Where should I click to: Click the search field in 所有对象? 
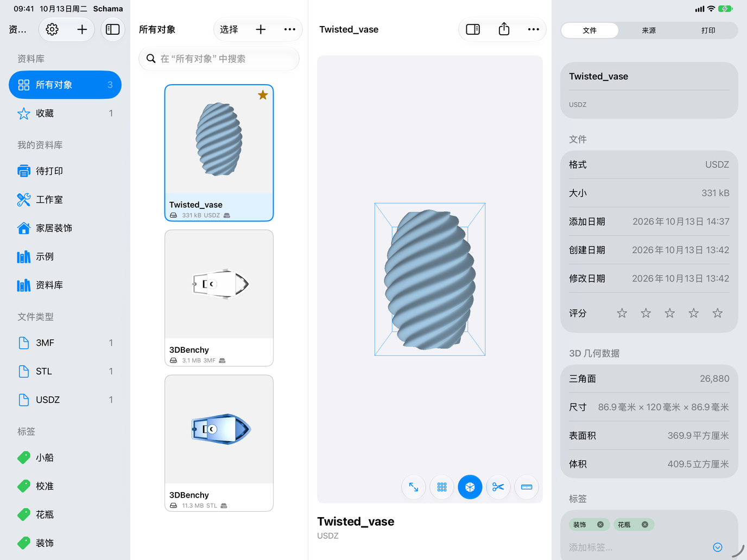[219, 59]
